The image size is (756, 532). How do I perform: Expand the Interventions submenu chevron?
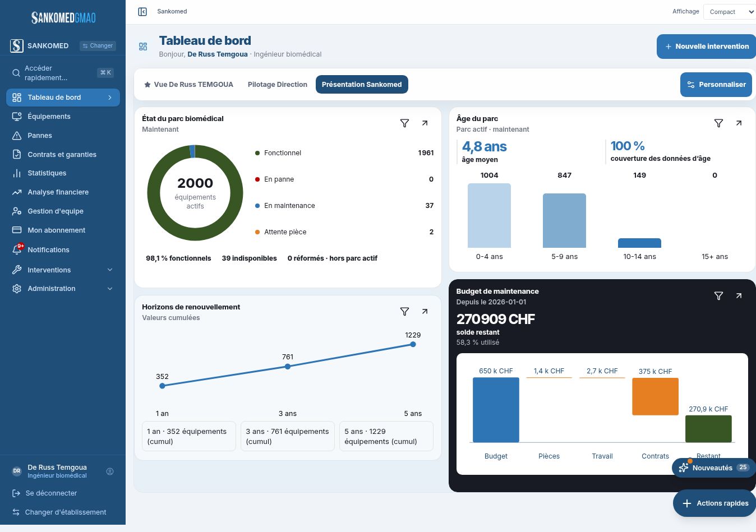point(110,270)
